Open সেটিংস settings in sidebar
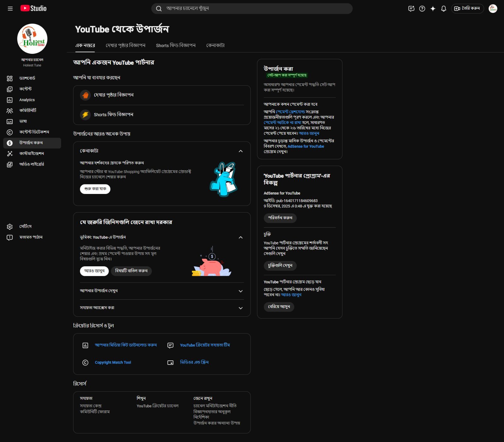Viewport: 504px width, 442px height. click(32, 227)
